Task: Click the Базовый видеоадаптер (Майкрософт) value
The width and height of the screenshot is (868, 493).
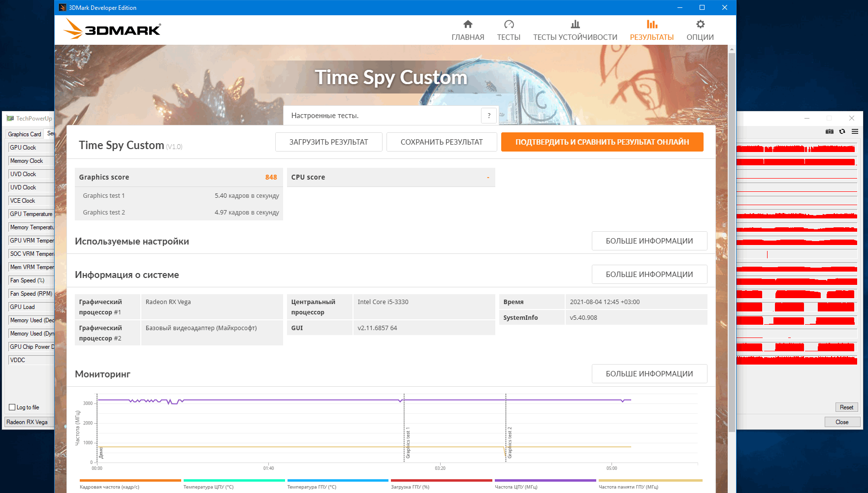Action: (x=201, y=328)
